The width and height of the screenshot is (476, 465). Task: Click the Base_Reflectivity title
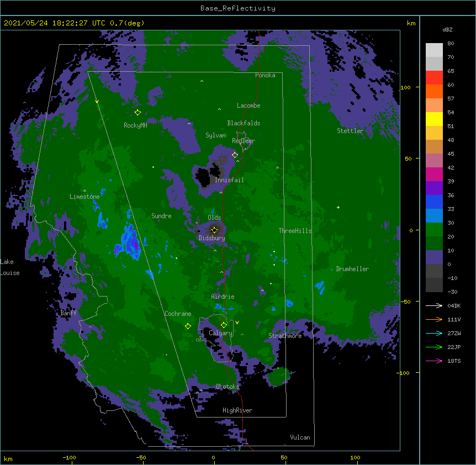coord(238,8)
